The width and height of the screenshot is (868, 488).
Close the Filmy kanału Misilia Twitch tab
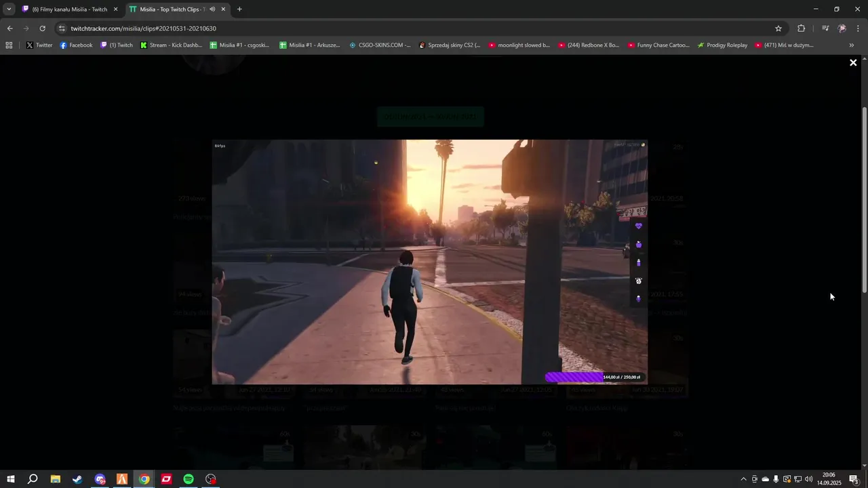click(x=115, y=9)
